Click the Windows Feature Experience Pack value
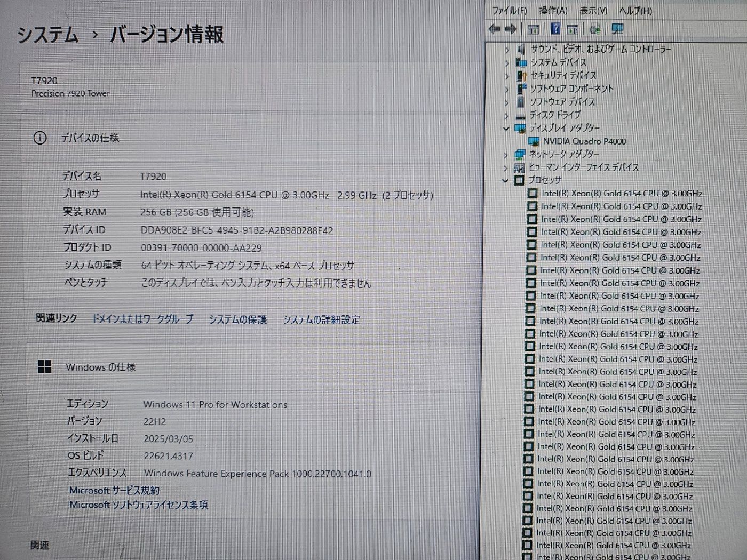 pos(258,474)
